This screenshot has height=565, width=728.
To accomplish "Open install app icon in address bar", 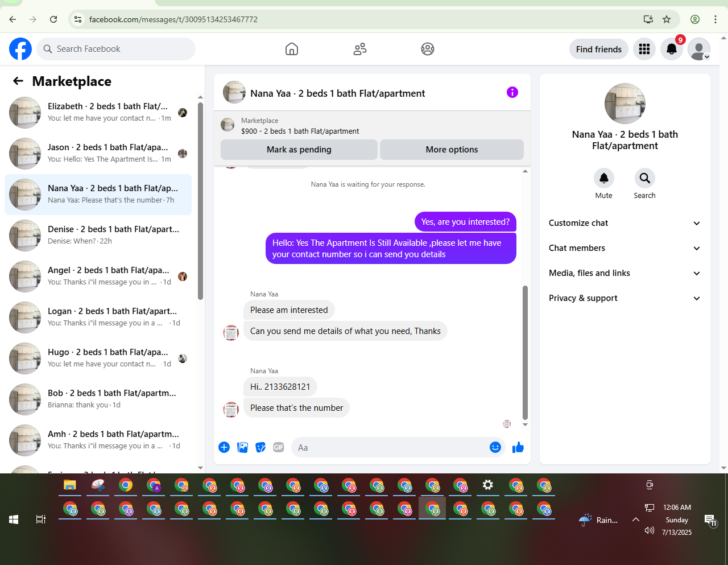I will (x=648, y=19).
